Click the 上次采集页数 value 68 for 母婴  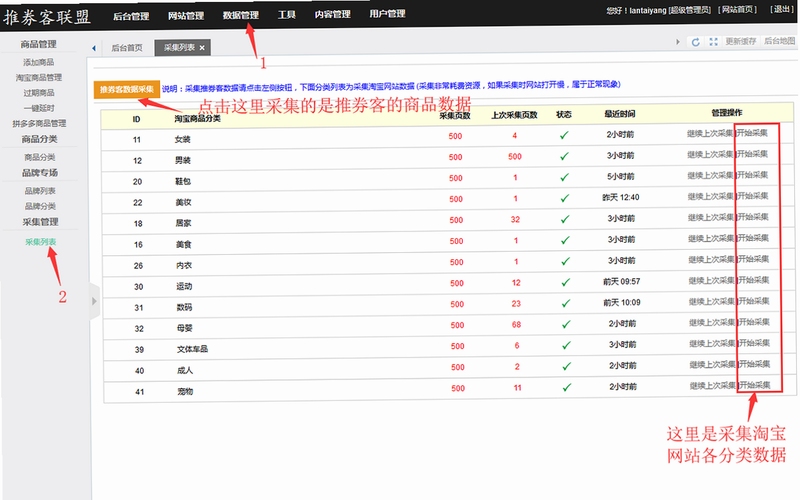pyautogui.click(x=516, y=324)
